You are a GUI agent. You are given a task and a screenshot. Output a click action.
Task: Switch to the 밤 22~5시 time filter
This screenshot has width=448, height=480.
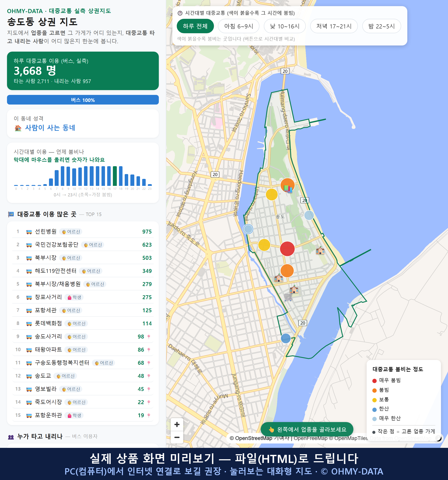pyautogui.click(x=381, y=26)
